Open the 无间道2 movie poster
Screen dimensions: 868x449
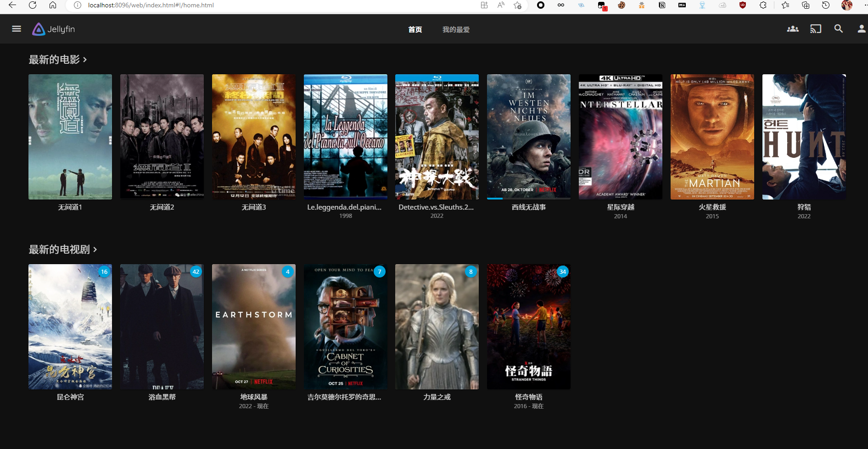point(162,137)
